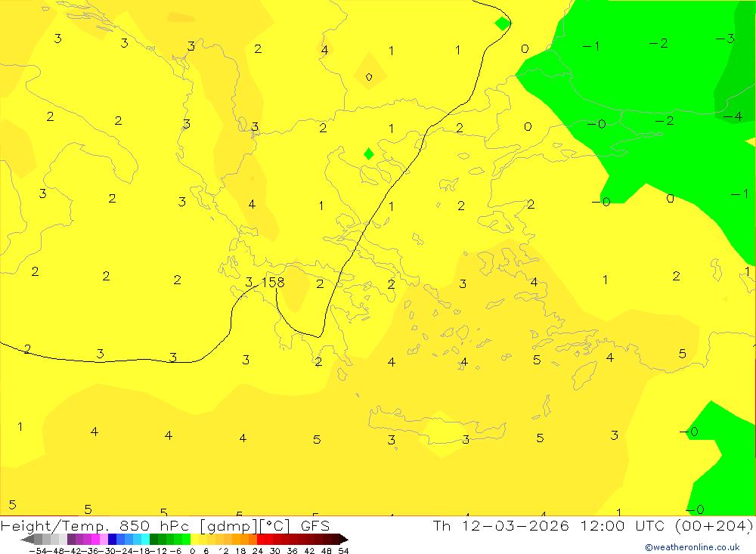
Task: Click the 54 legend label at right end
Action: click(343, 551)
